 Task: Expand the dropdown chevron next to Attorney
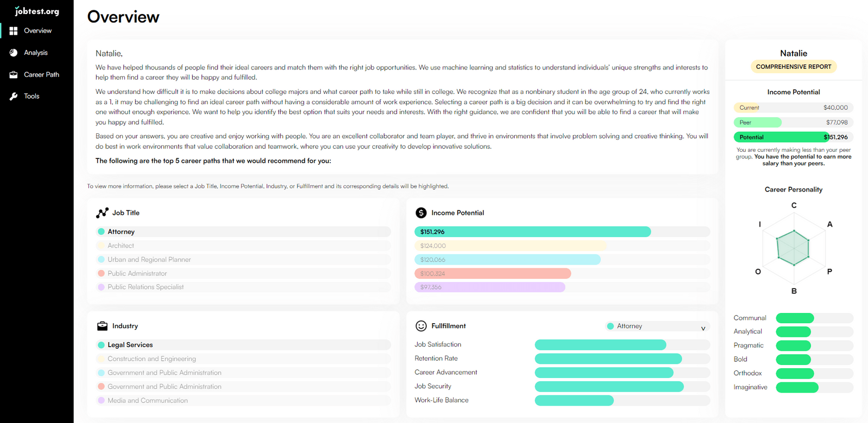pos(703,328)
